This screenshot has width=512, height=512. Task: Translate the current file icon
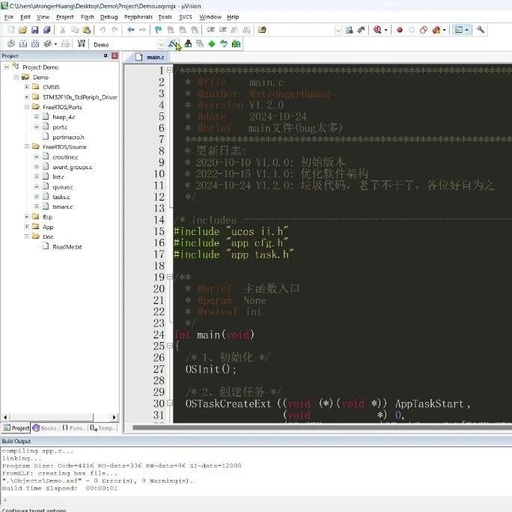pyautogui.click(x=11, y=44)
